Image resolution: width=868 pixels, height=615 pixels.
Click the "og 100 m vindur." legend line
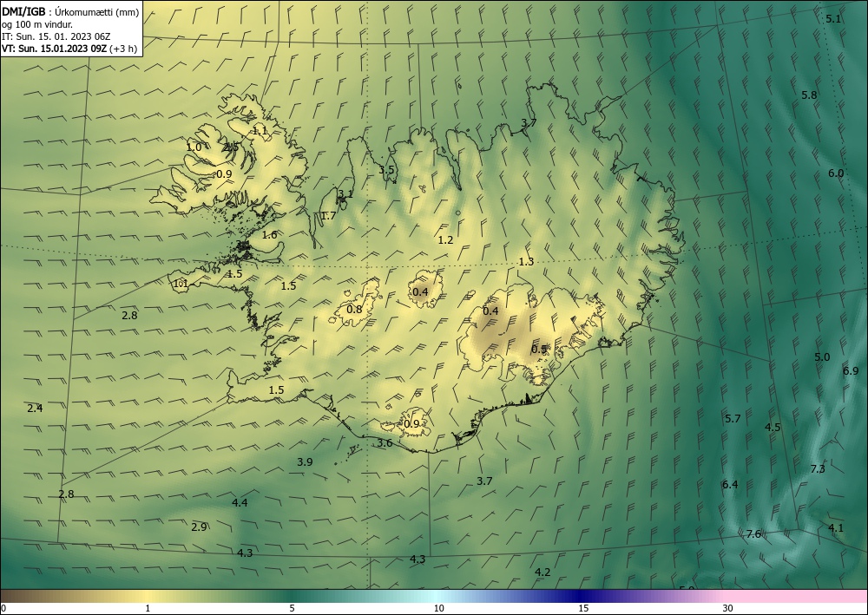coord(37,24)
